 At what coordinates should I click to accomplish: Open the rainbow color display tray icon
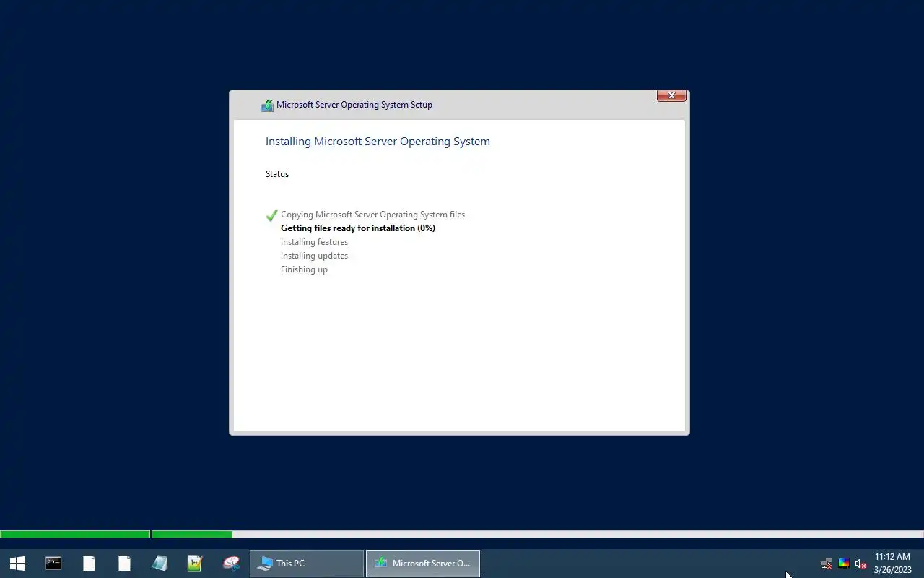click(x=843, y=564)
